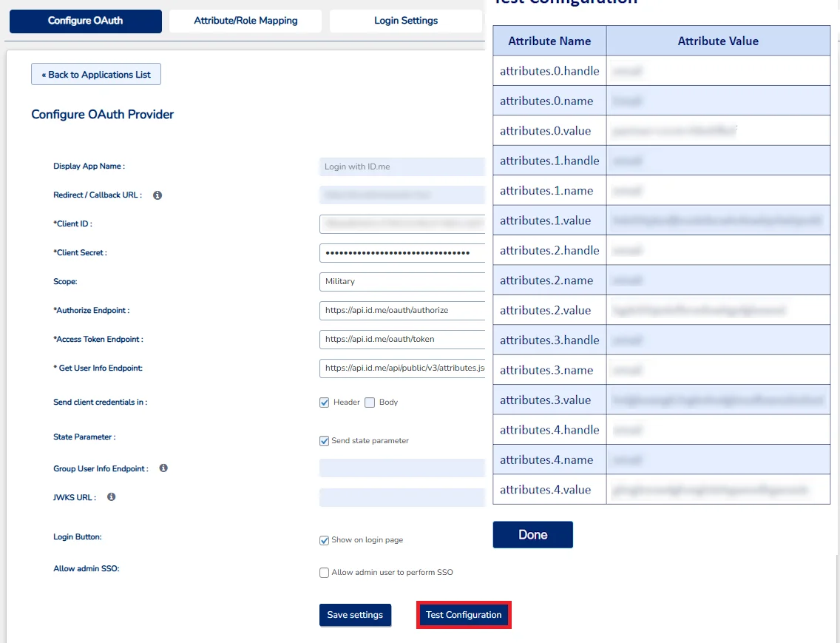Open the Attribute/Role Mapping tab
This screenshot has height=643, width=840.
coord(245,21)
